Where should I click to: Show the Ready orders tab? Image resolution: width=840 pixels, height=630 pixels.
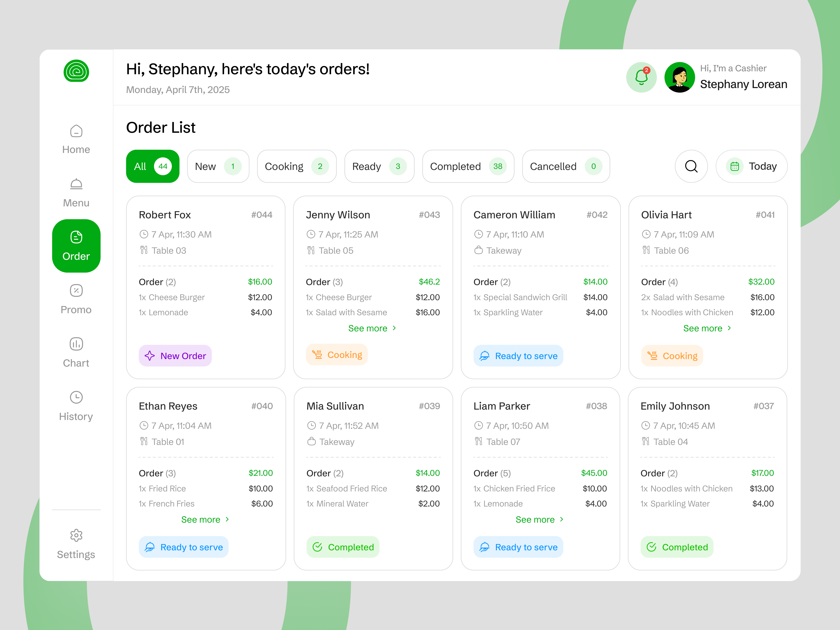click(379, 166)
